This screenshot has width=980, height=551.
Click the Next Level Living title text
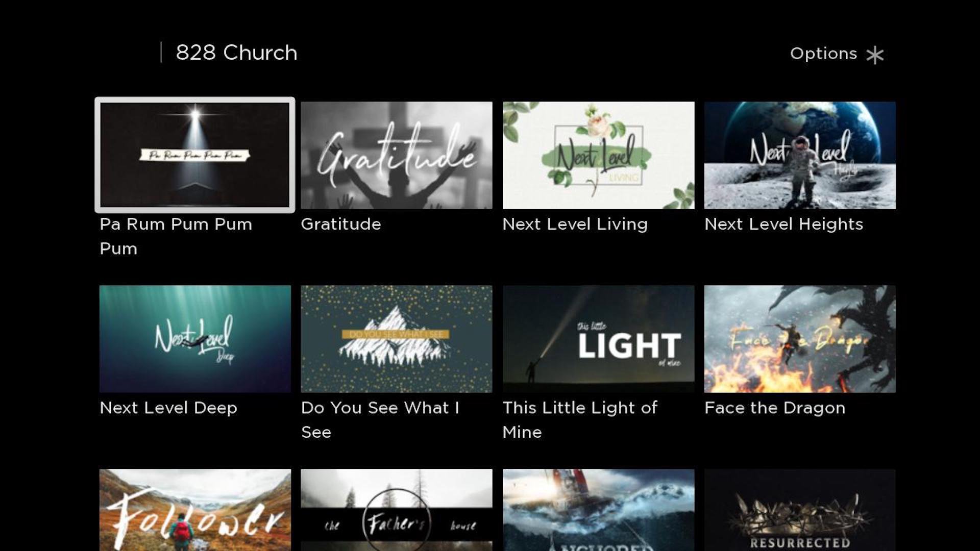click(575, 224)
